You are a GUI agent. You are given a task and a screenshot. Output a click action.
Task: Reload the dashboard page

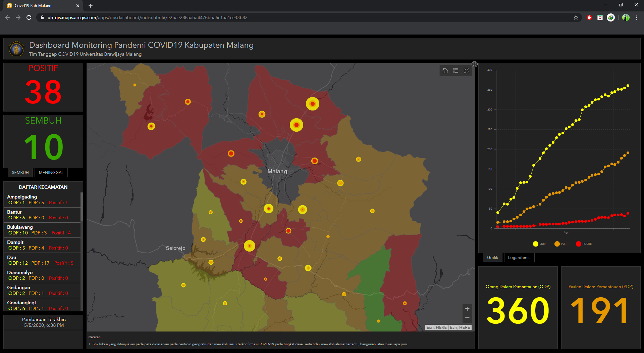29,17
